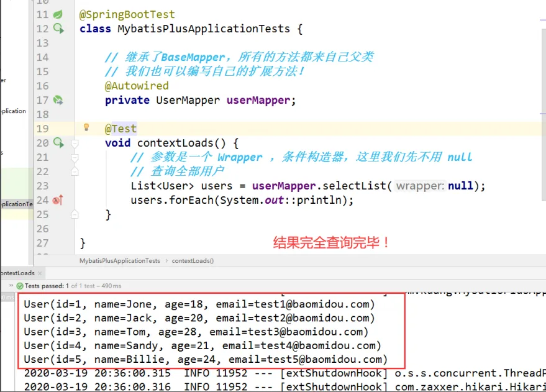Image resolution: width=546 pixels, height=392 pixels.
Task: Run contextLoads test via line 20 gutter icon
Action: click(x=58, y=143)
